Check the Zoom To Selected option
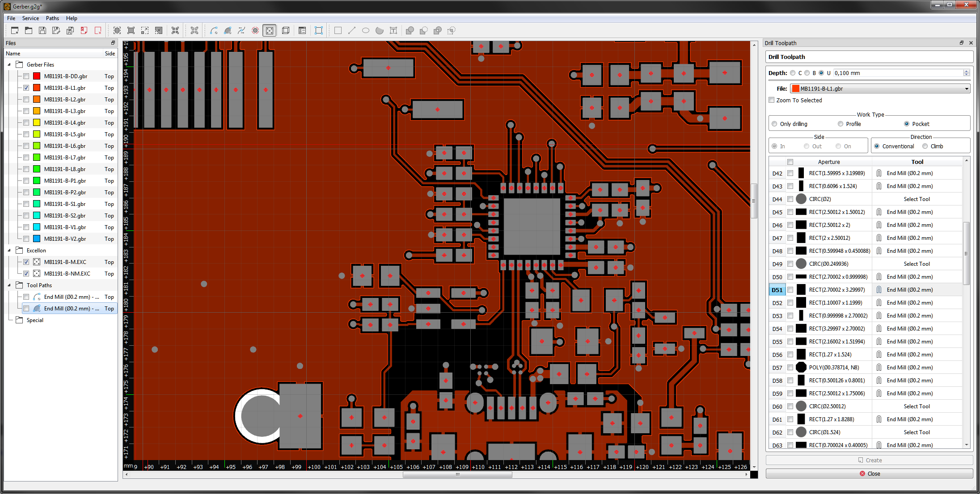980x494 pixels. pos(772,100)
